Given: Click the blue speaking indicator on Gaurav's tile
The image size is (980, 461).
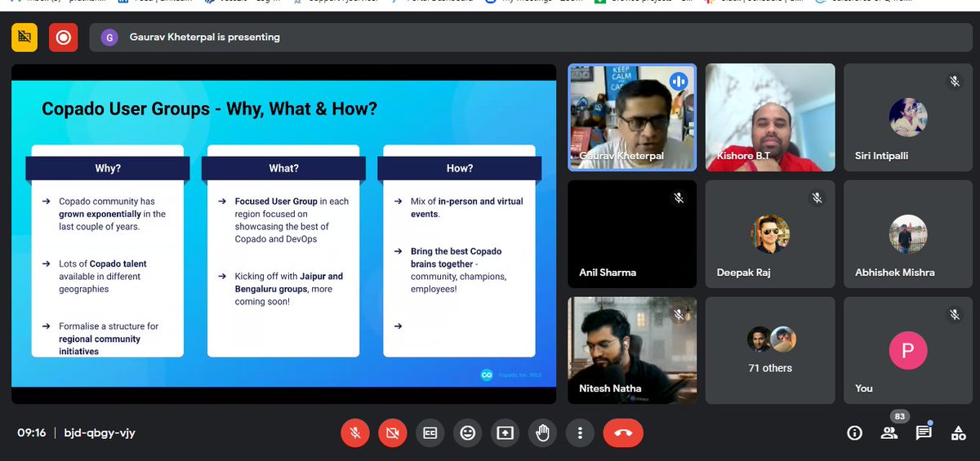Looking at the screenshot, I should (679, 81).
